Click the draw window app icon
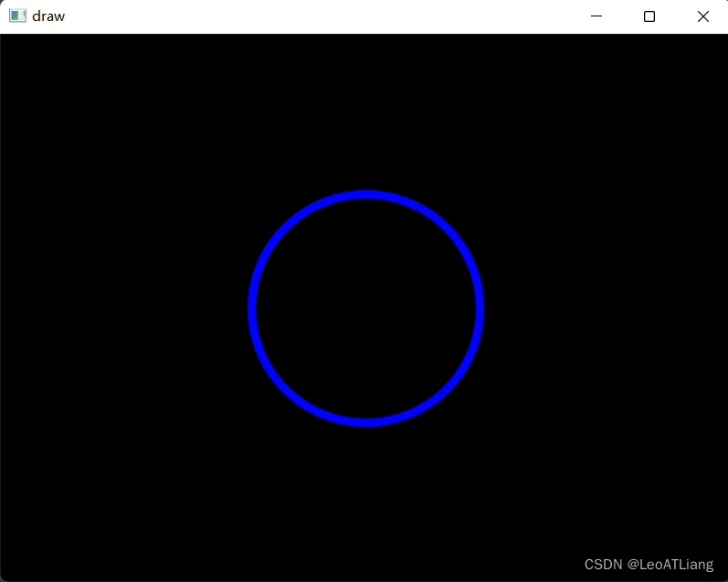The image size is (728, 582). (17, 16)
